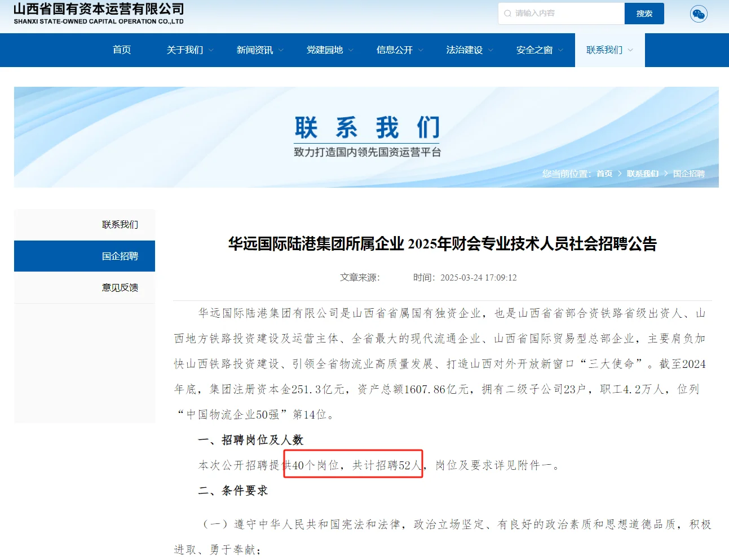Click the 联系我们 banner image
Viewport: 729px width, 560px height.
click(x=366, y=137)
